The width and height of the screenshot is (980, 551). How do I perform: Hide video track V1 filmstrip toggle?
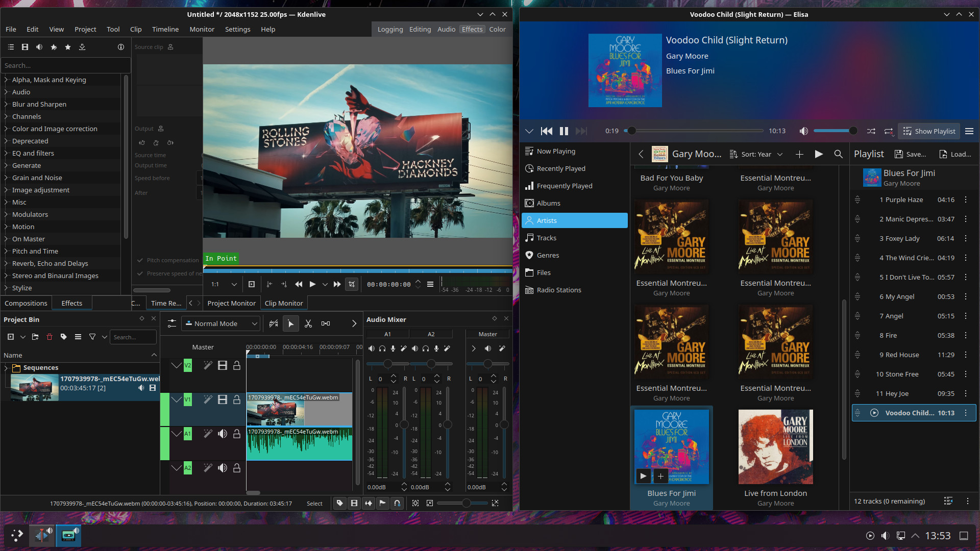coord(223,399)
